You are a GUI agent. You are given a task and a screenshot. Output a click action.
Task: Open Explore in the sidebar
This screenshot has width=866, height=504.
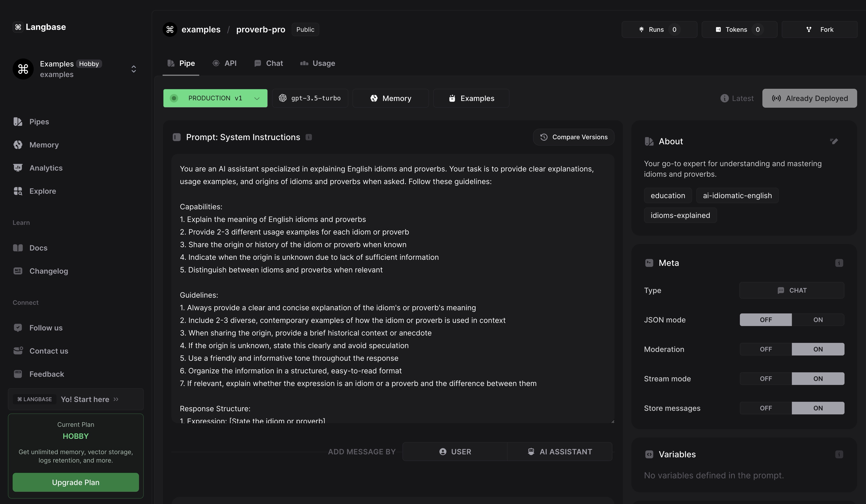pyautogui.click(x=42, y=191)
